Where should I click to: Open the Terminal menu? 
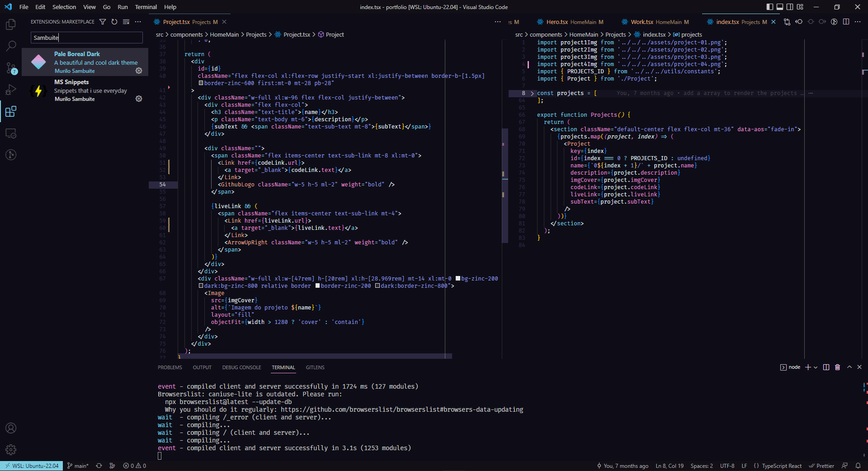point(146,7)
